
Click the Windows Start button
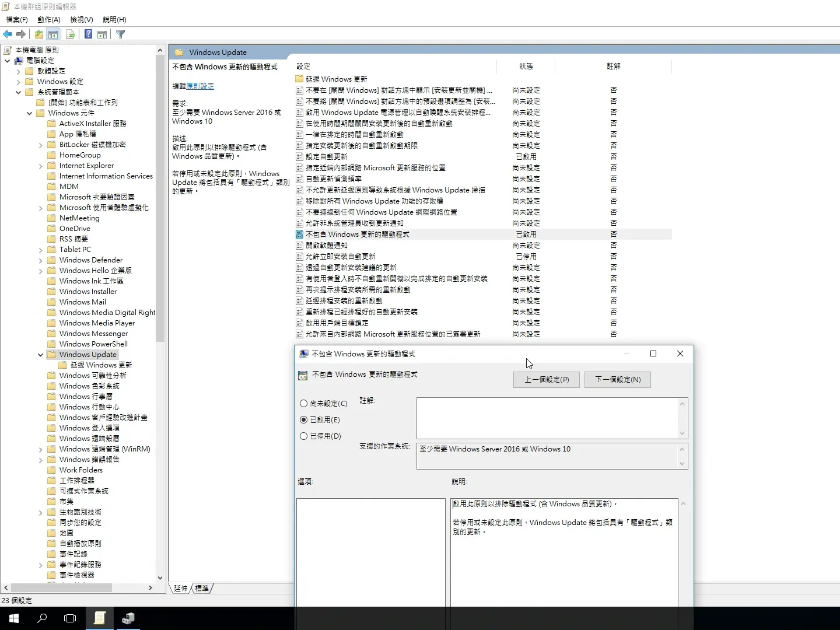14,618
